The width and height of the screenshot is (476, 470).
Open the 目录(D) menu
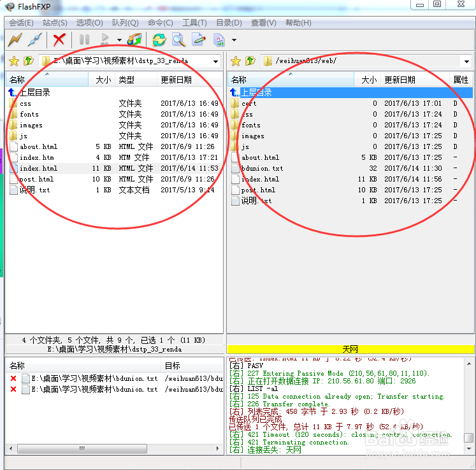229,23
